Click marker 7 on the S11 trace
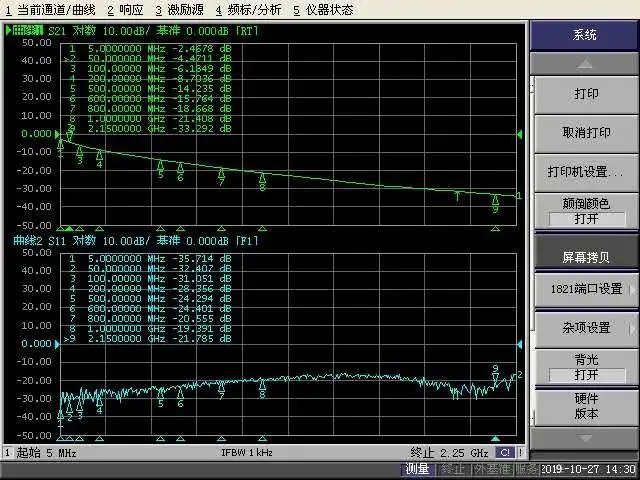The image size is (640, 480). click(x=222, y=391)
